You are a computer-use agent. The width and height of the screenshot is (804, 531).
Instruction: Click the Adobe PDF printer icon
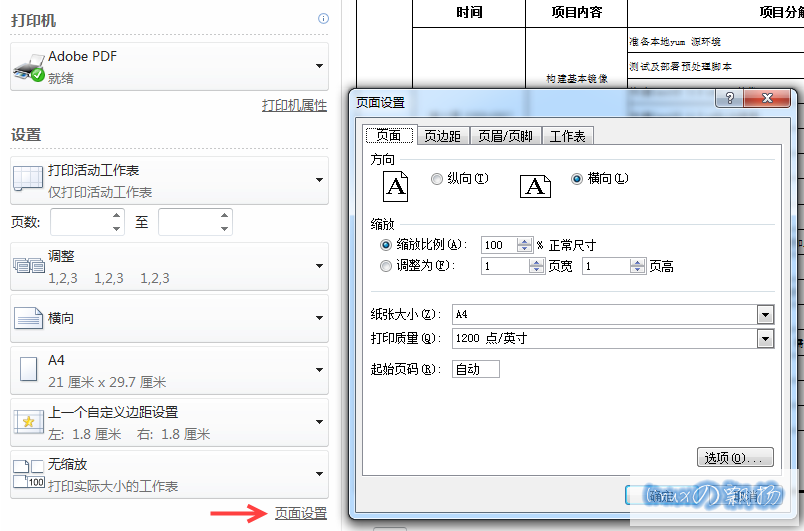(28, 67)
